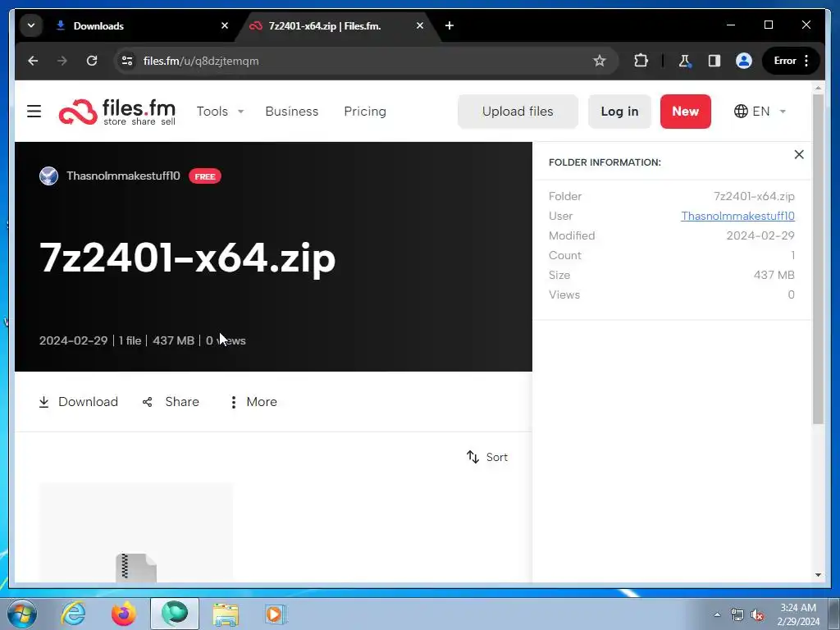This screenshot has width=840, height=630.
Task: Open the files.fm hamburger menu
Action: [x=34, y=111]
